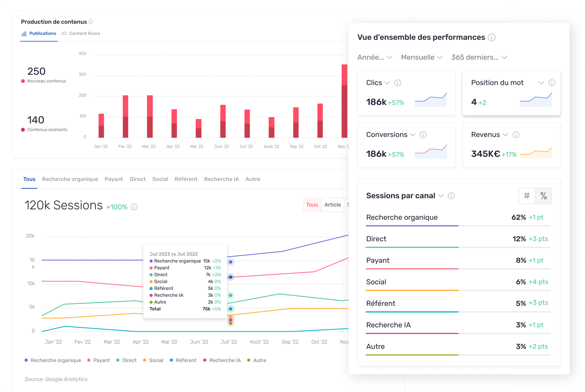Click info icon on Clics card

click(x=398, y=83)
